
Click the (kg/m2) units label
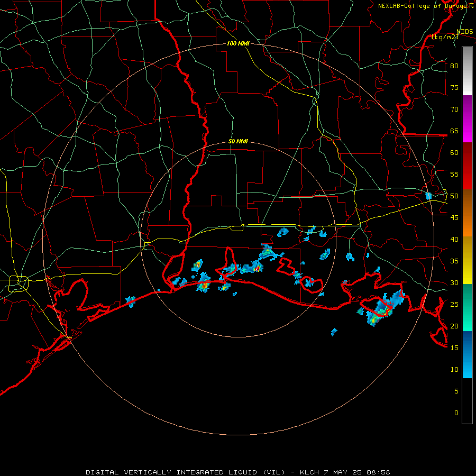click(x=445, y=37)
